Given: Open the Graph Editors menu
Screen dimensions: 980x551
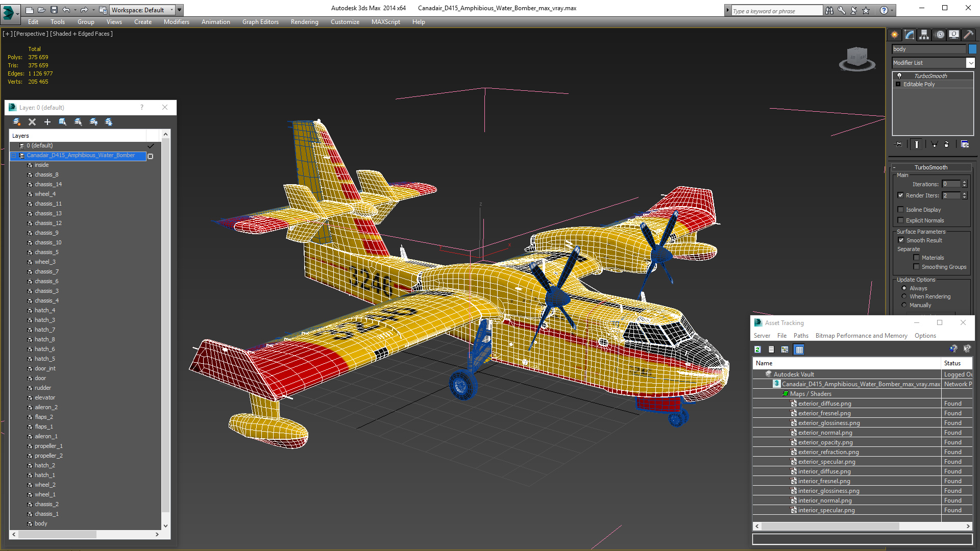Looking at the screenshot, I should pos(260,22).
